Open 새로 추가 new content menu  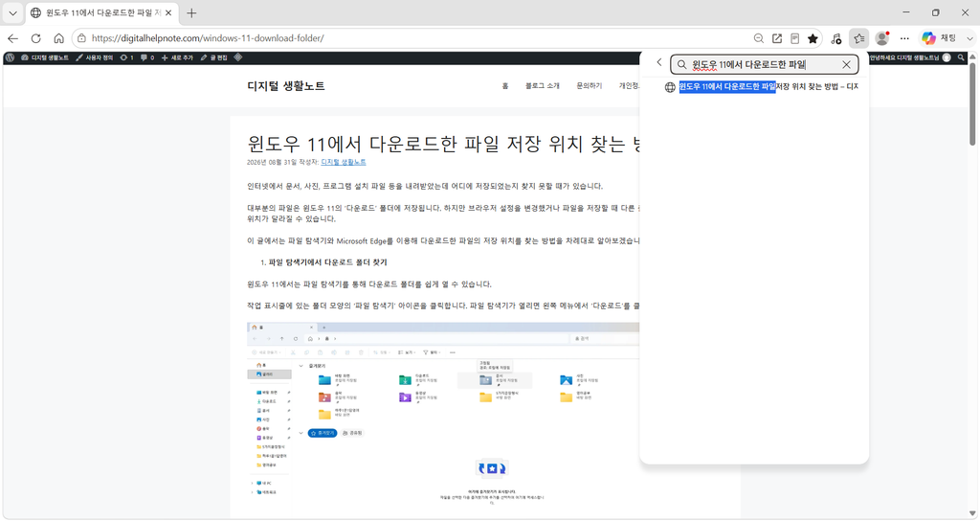pyautogui.click(x=177, y=57)
